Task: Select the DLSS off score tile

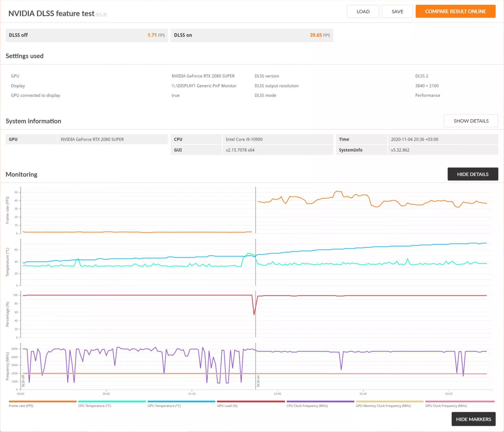Action: [x=87, y=35]
